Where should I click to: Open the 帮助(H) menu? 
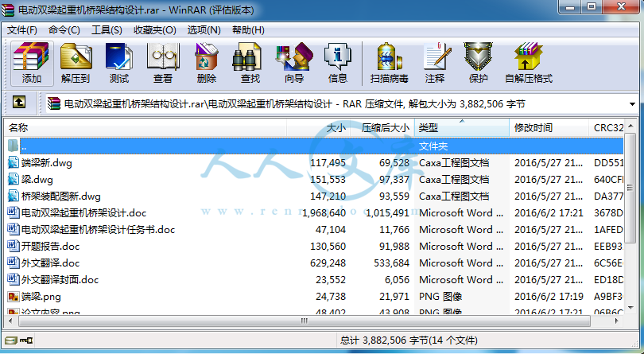click(x=248, y=30)
